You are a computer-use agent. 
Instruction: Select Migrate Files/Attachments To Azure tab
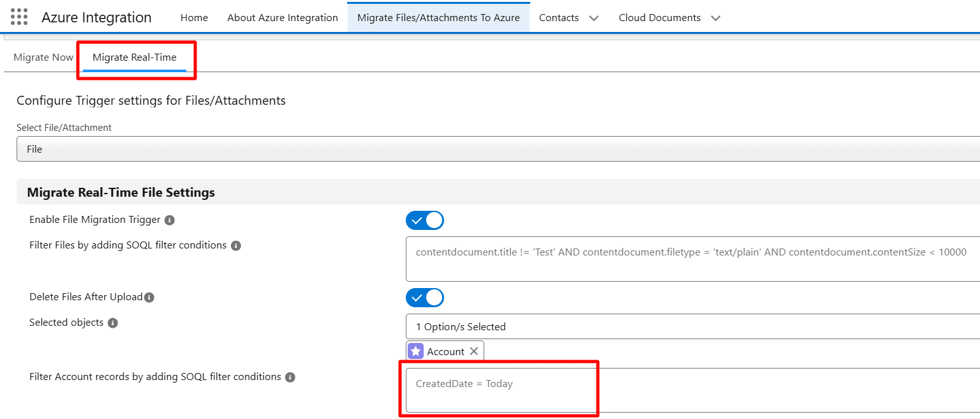pos(439,18)
